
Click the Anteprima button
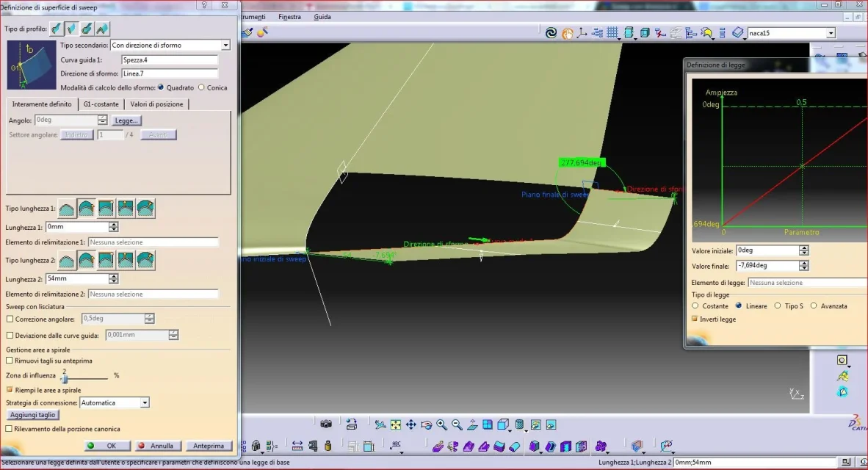pyautogui.click(x=209, y=446)
